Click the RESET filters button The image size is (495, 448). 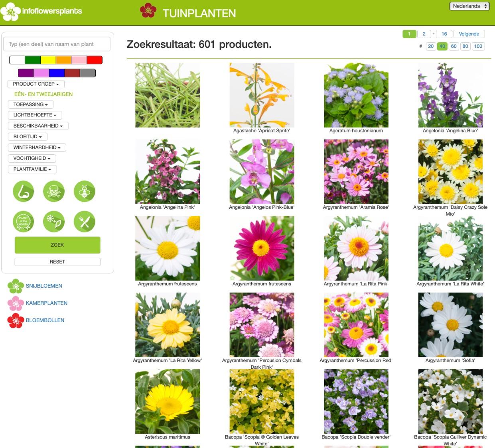pyautogui.click(x=57, y=262)
